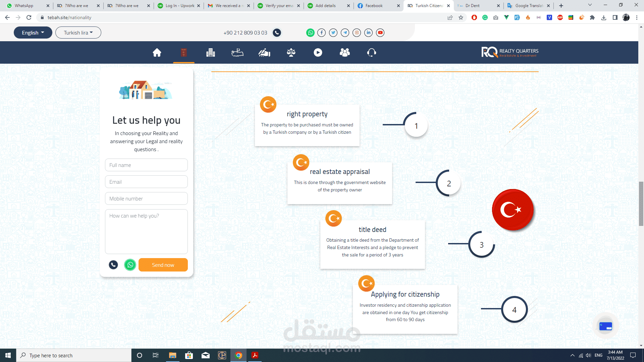Click the +90 212 809 03 03 phone link
Image resolution: width=644 pixels, height=362 pixels.
(245, 33)
